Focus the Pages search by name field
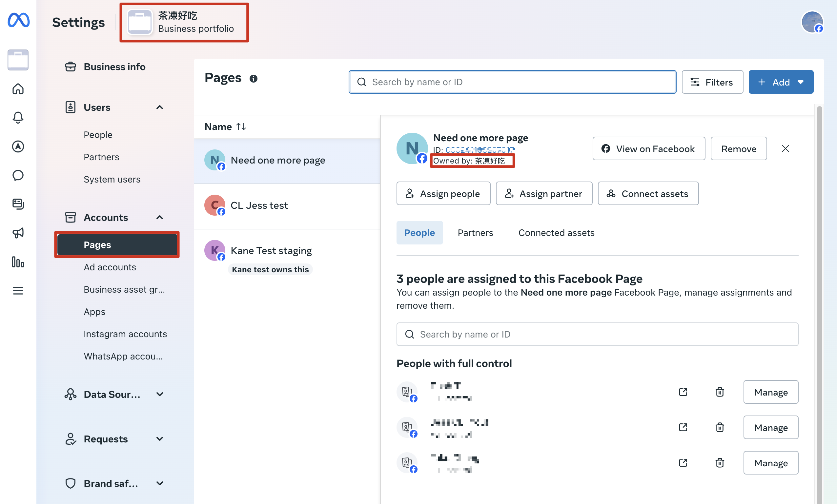This screenshot has width=837, height=504. click(512, 82)
